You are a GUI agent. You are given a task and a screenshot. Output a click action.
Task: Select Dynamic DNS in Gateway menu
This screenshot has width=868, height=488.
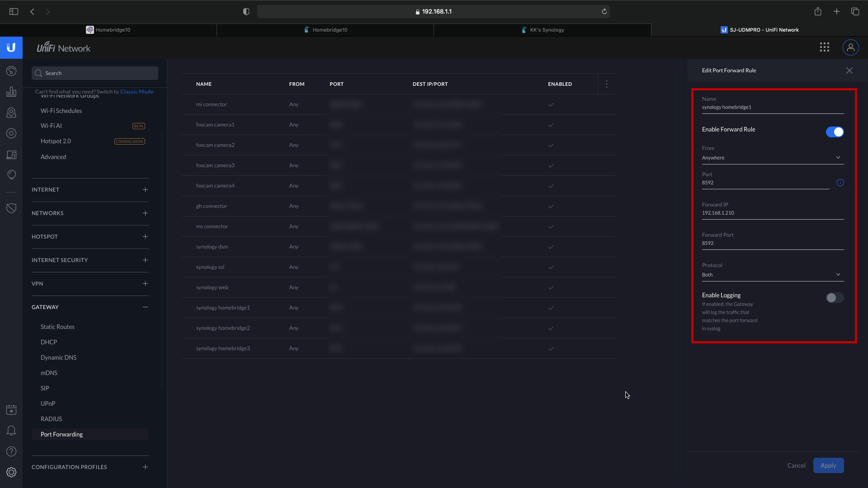[x=58, y=357]
